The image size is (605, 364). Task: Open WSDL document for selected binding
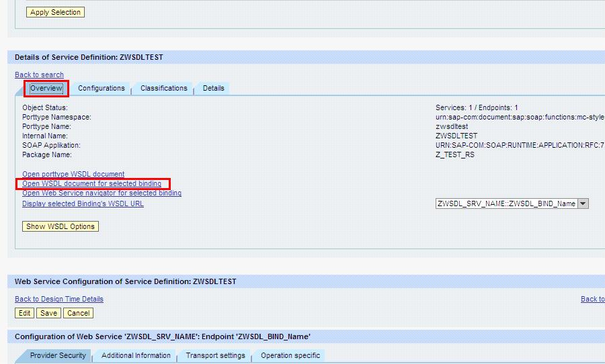pos(92,184)
